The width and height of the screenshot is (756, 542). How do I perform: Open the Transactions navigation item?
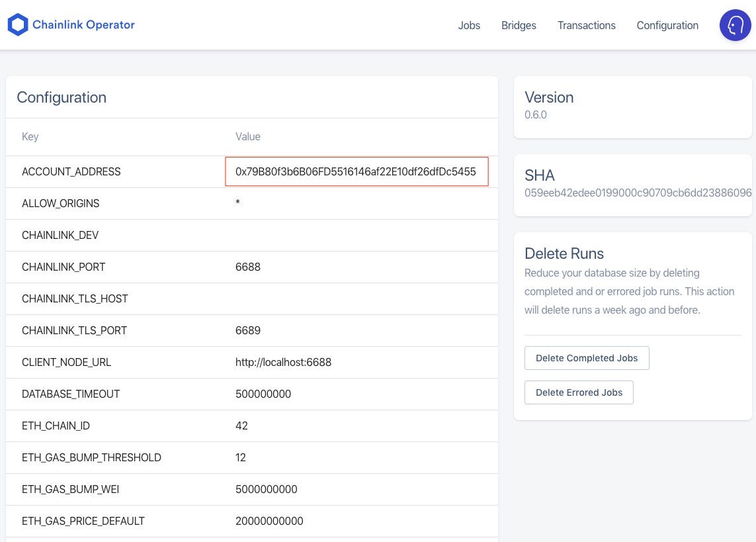coord(586,26)
